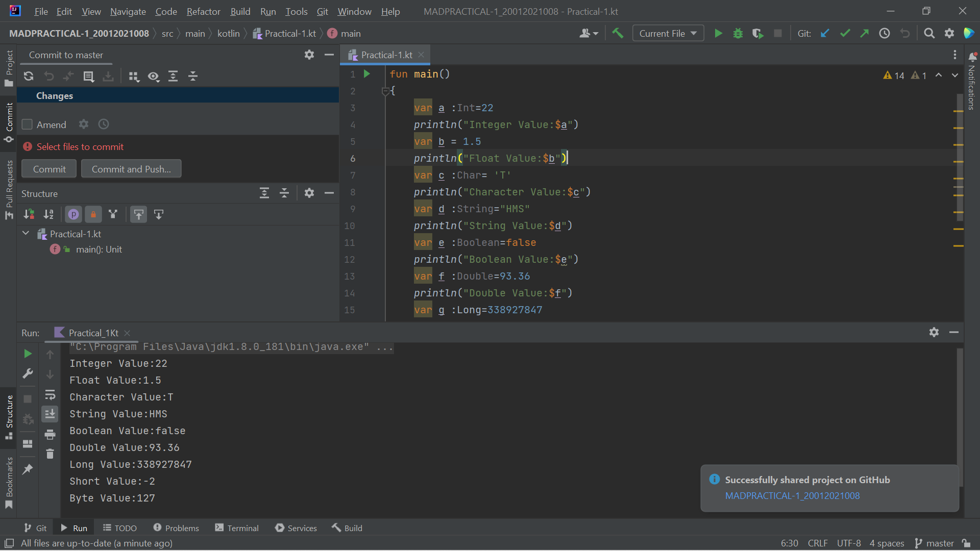Rerun Practical_1Kt in Run panel
This screenshot has height=551, width=980.
click(28, 354)
